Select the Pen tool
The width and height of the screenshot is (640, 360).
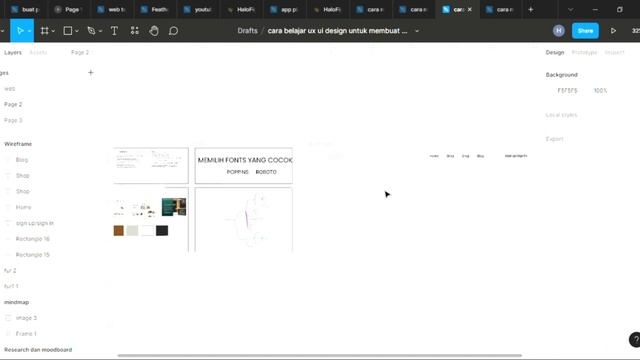point(91,31)
